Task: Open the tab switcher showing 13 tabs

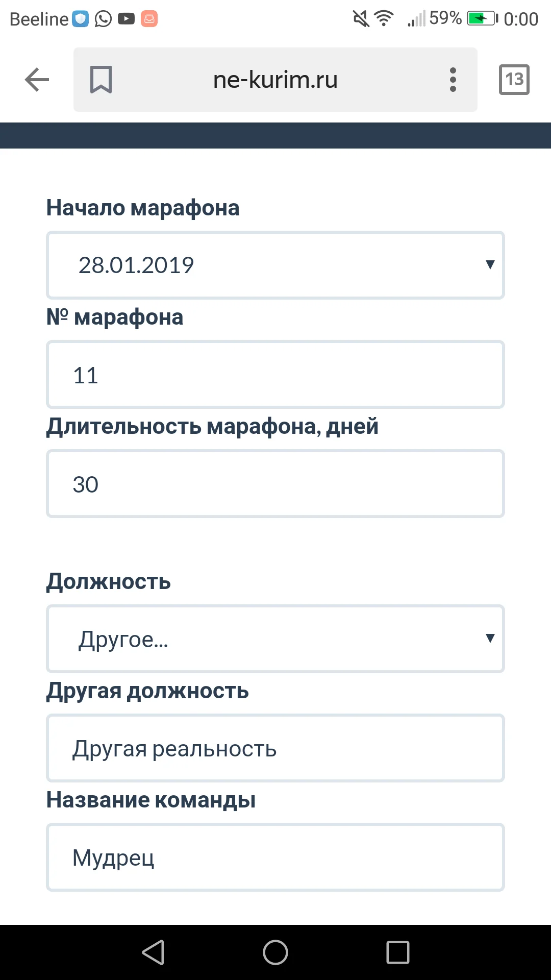Action: pos(514,79)
